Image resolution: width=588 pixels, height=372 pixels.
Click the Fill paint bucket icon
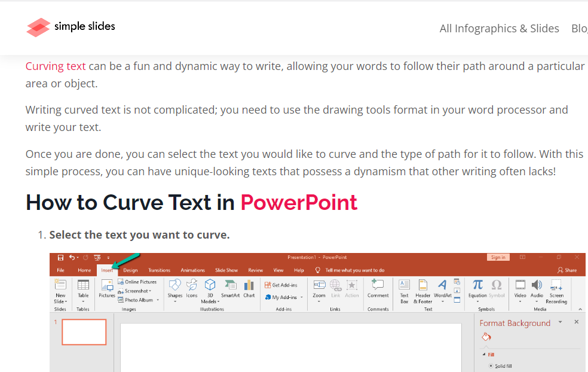(x=486, y=337)
